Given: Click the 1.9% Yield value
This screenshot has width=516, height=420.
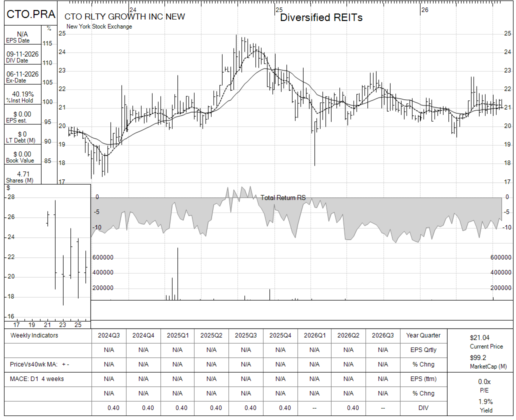Looking at the screenshot, I should tap(485, 402).
